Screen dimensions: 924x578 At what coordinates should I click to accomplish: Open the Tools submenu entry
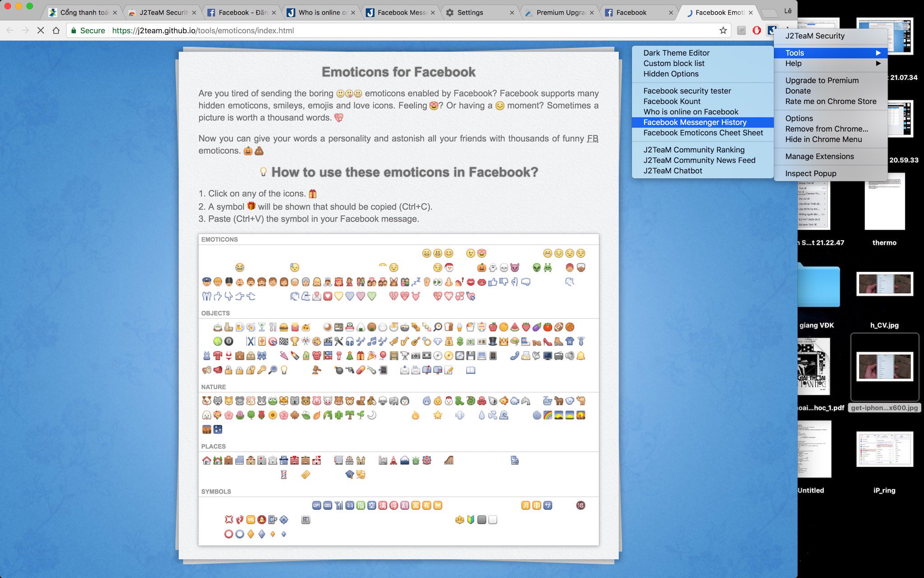tap(794, 53)
